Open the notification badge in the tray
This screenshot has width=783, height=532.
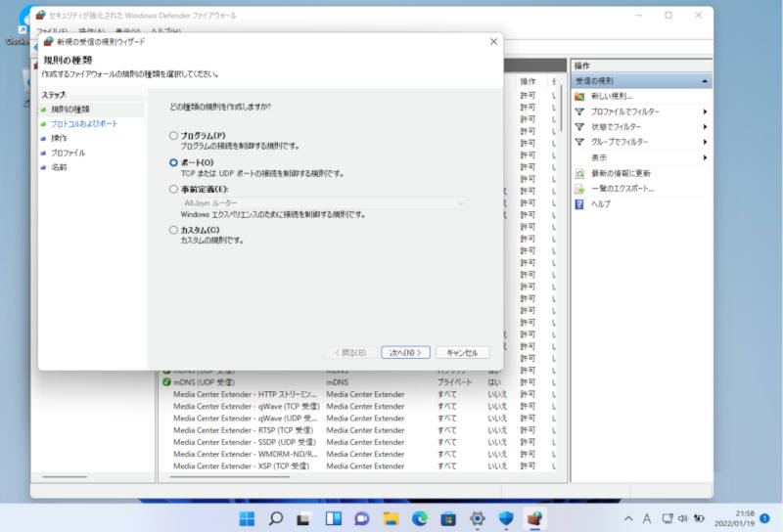[x=764, y=518]
